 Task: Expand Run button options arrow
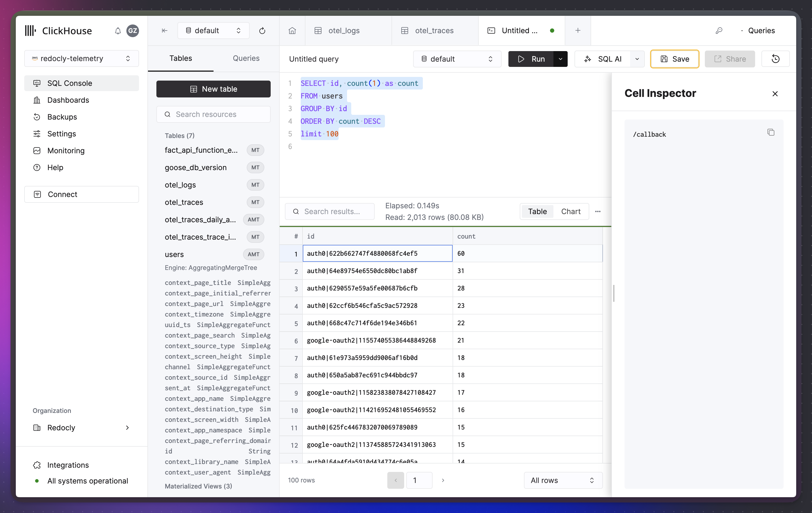[x=560, y=59]
